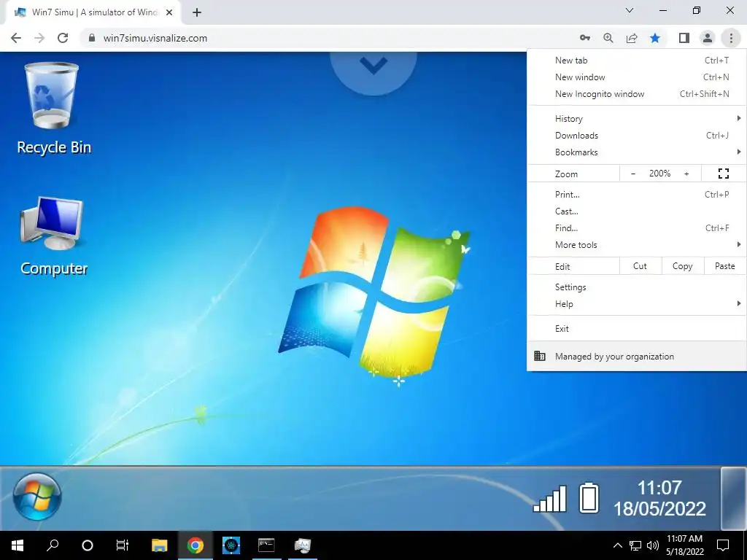Open the Recycle Bin desktop icon

[x=53, y=109]
